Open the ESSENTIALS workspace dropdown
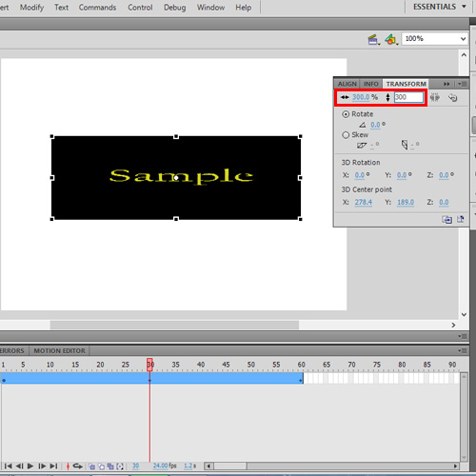The image size is (476, 476). [439, 7]
